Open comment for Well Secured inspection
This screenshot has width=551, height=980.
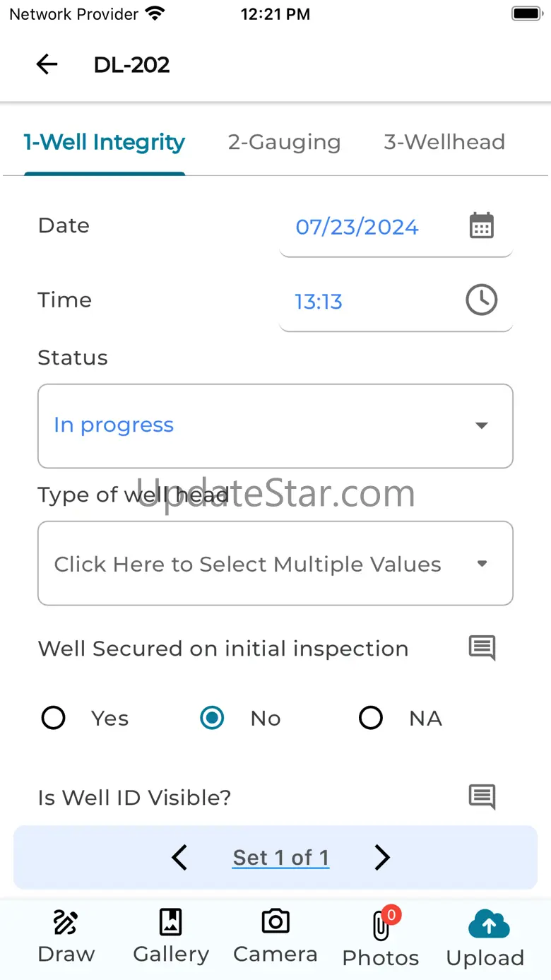click(x=482, y=647)
